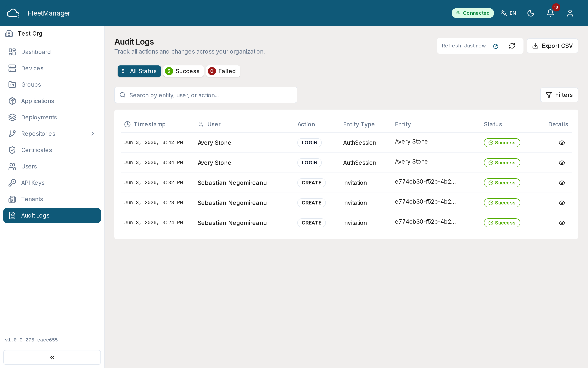588x368 pixels.
Task: Click the Action column header
Action: pyautogui.click(x=306, y=124)
